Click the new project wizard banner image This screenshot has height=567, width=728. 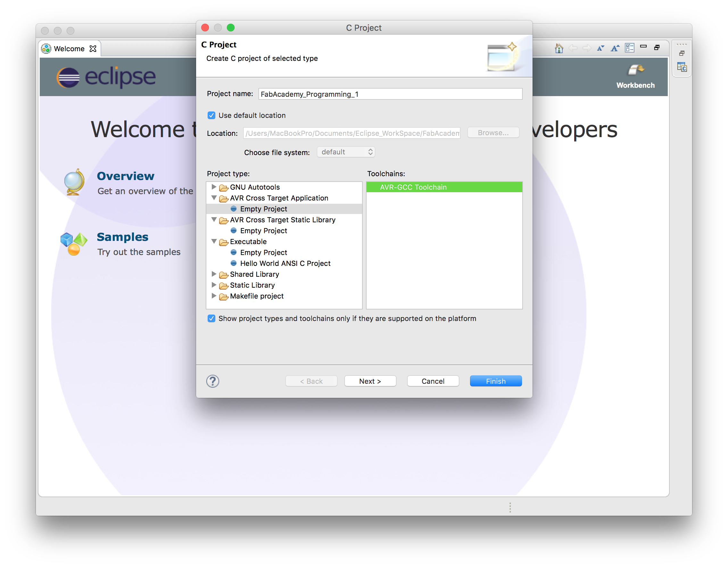point(503,57)
